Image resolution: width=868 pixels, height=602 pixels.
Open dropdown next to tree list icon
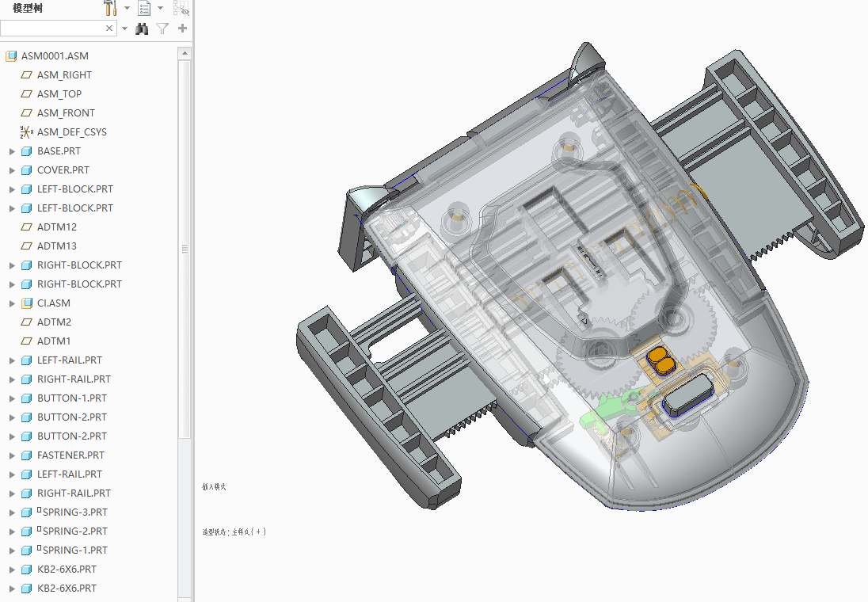point(160,9)
